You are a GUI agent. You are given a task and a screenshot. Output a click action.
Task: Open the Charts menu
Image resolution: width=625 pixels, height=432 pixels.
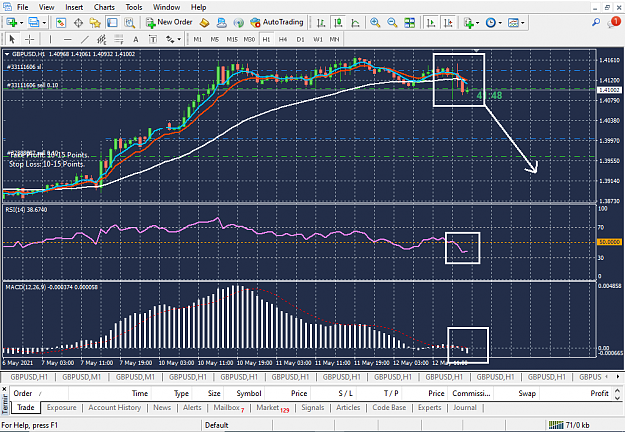[104, 7]
